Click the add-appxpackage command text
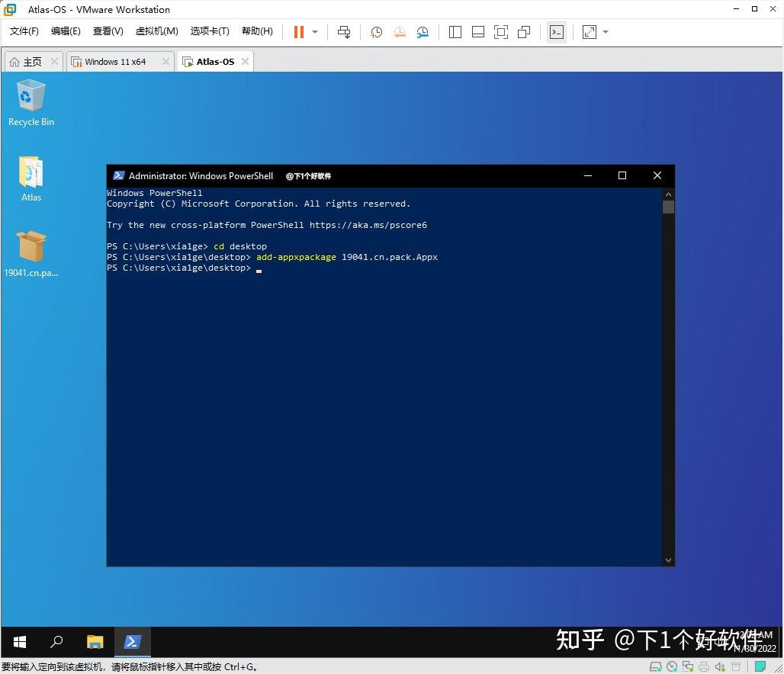Image resolution: width=784 pixels, height=674 pixels. [x=296, y=257]
